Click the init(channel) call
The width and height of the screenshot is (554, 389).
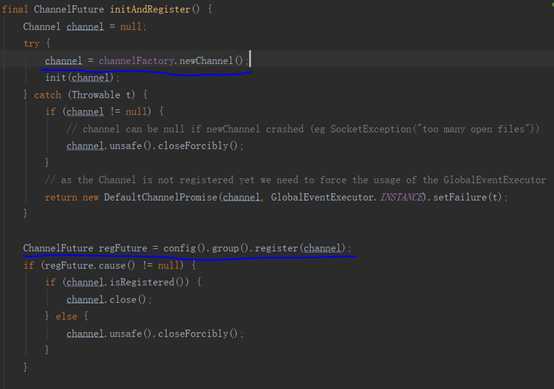tap(80, 78)
